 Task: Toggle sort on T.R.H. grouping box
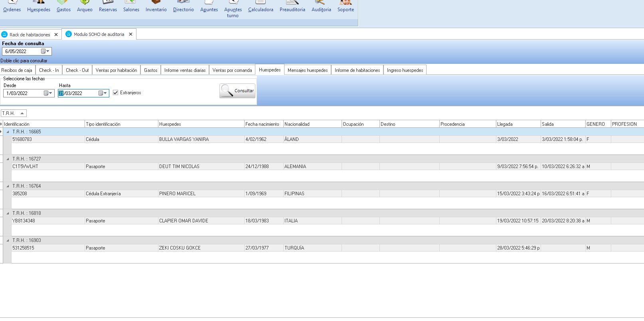point(14,113)
